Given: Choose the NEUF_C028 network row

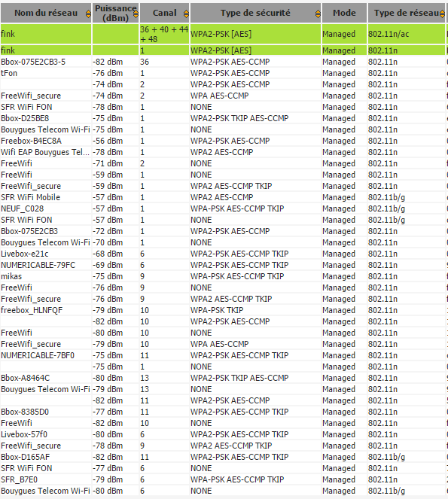Looking at the screenshot, I should click(x=224, y=208).
